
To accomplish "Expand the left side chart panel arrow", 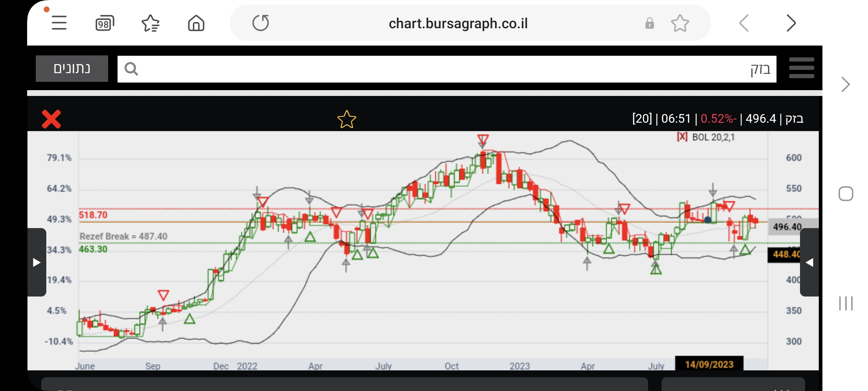I will pyautogui.click(x=37, y=262).
